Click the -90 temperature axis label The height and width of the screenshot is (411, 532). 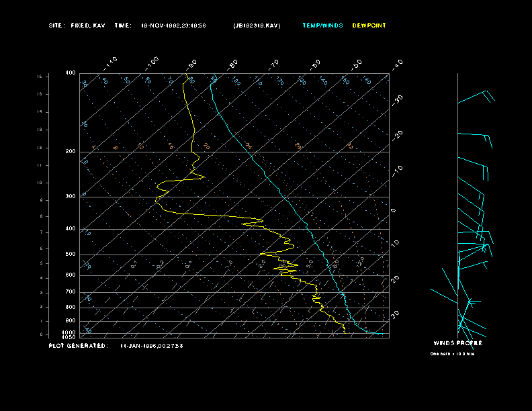(191, 64)
